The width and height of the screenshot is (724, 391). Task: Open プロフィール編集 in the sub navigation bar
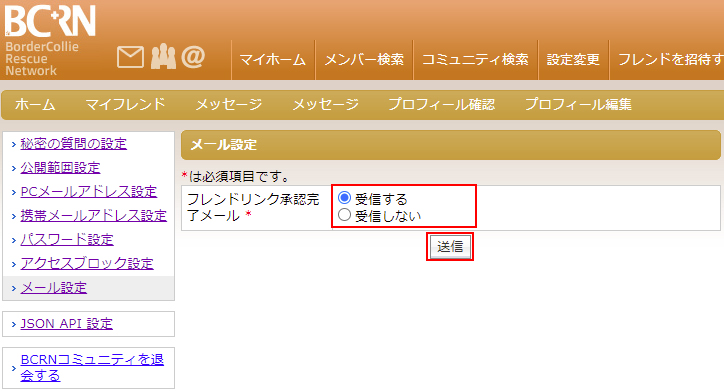(x=578, y=104)
